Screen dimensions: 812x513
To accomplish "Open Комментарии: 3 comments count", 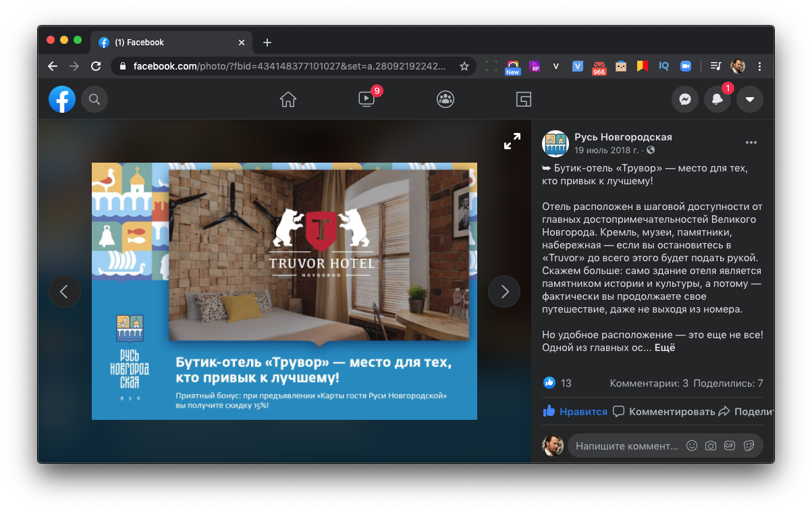I will pos(649,383).
